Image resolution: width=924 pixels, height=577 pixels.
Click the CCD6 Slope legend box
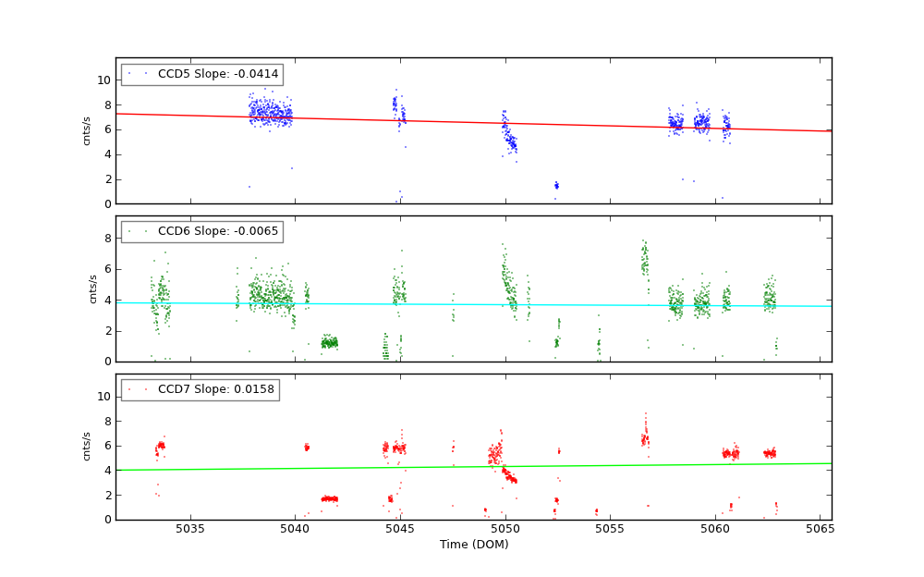201,232
